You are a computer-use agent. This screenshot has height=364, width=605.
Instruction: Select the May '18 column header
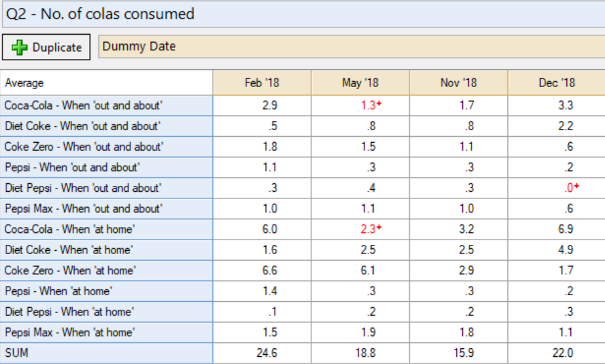(x=360, y=83)
